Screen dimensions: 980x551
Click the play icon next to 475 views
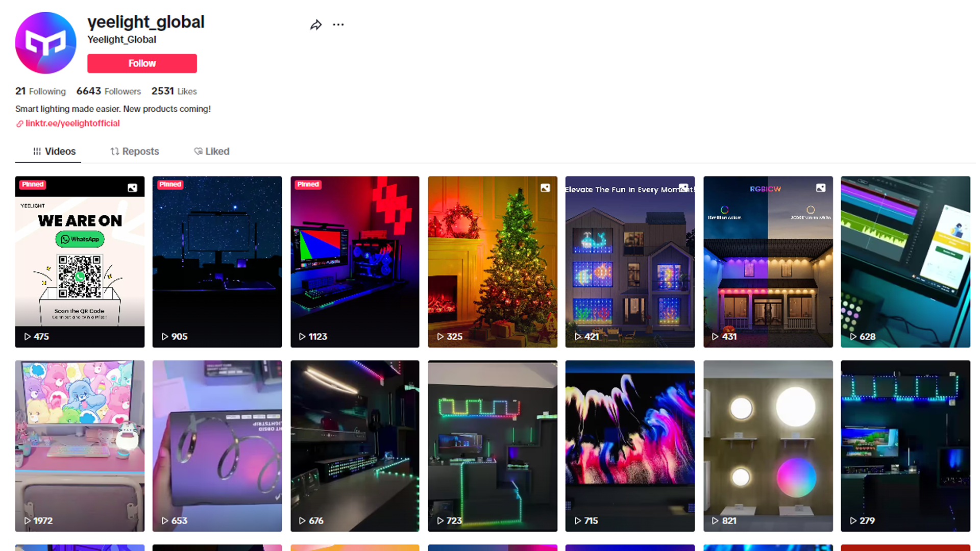pos(28,337)
